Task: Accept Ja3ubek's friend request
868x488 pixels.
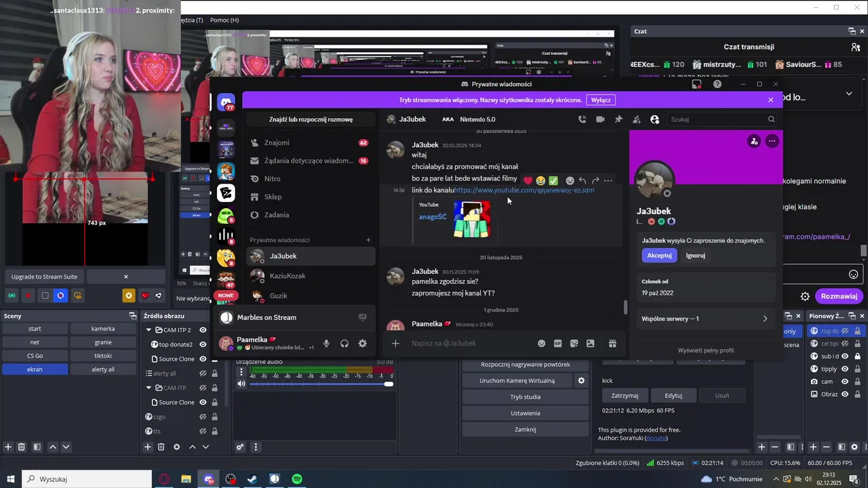Action: tap(659, 256)
